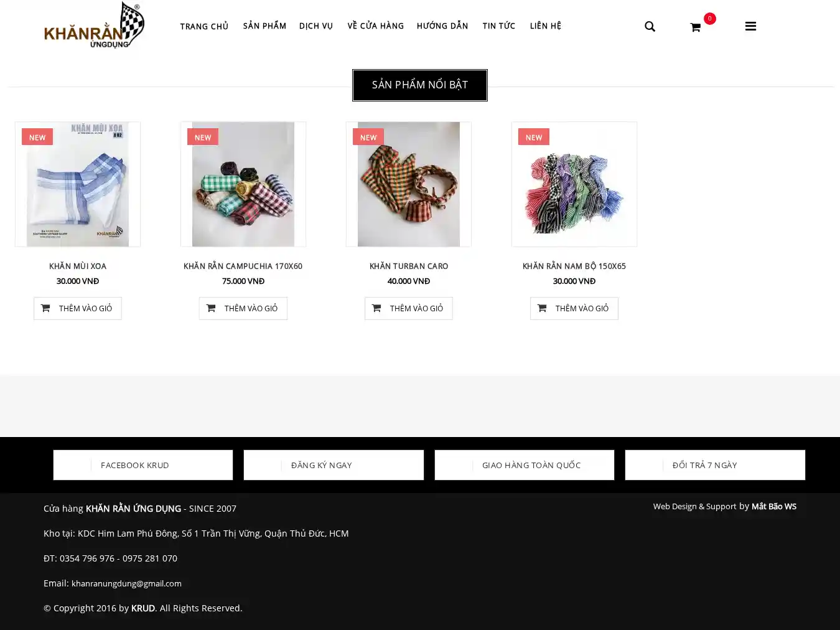Add Khăn Rằn Campuchia 170x60 to cart
Viewport: 840px width, 630px height.
tap(243, 308)
